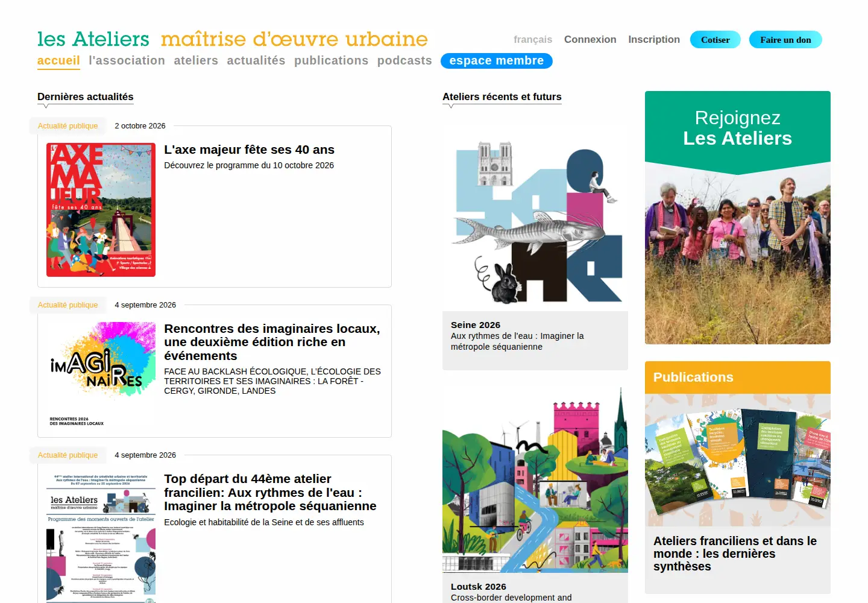The height and width of the screenshot is (603, 868).
Task: Click the Actualité publique tag dated 2 octobre
Action: tap(68, 126)
